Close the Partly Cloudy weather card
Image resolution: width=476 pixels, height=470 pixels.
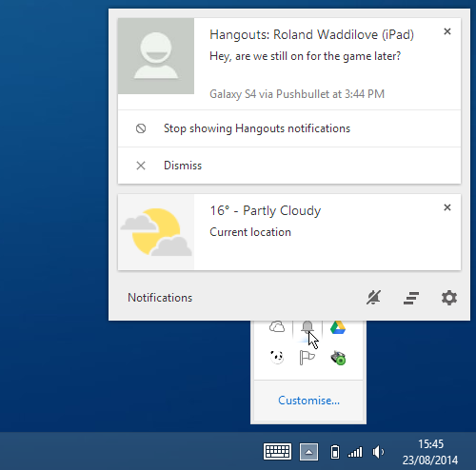tap(447, 207)
